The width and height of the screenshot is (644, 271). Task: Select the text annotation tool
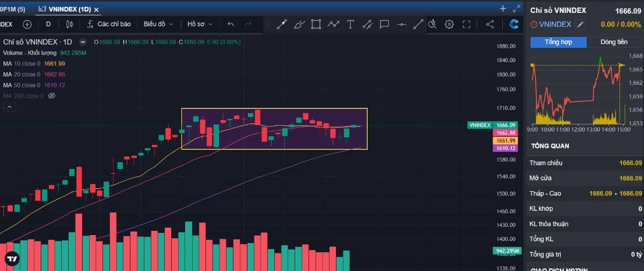click(x=350, y=24)
